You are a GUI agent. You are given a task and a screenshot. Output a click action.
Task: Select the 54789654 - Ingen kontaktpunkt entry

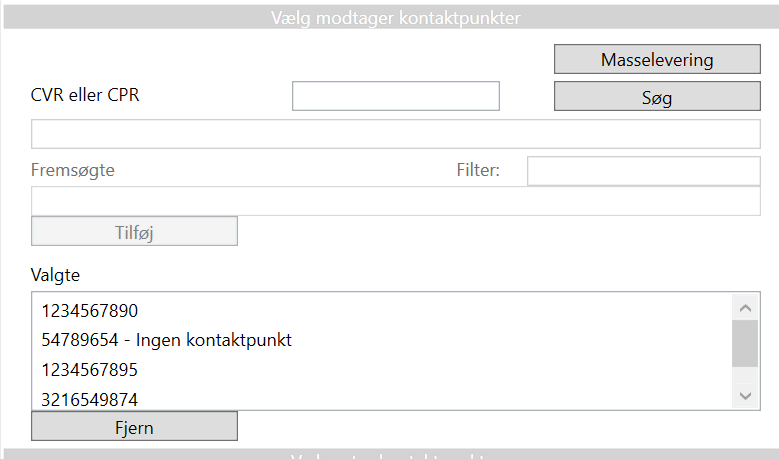(x=166, y=340)
